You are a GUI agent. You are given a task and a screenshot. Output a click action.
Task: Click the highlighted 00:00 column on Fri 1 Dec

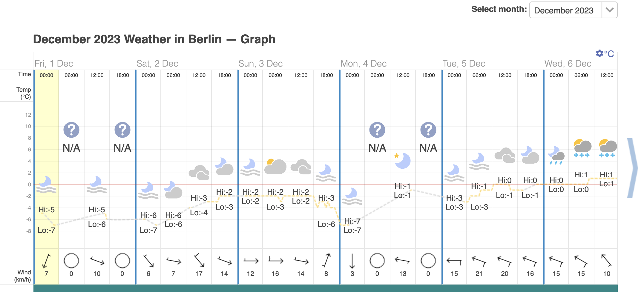pos(46,177)
